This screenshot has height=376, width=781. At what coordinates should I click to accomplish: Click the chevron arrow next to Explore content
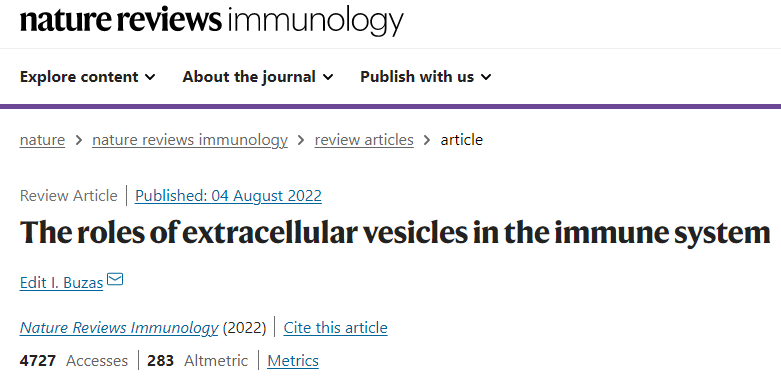click(x=150, y=77)
